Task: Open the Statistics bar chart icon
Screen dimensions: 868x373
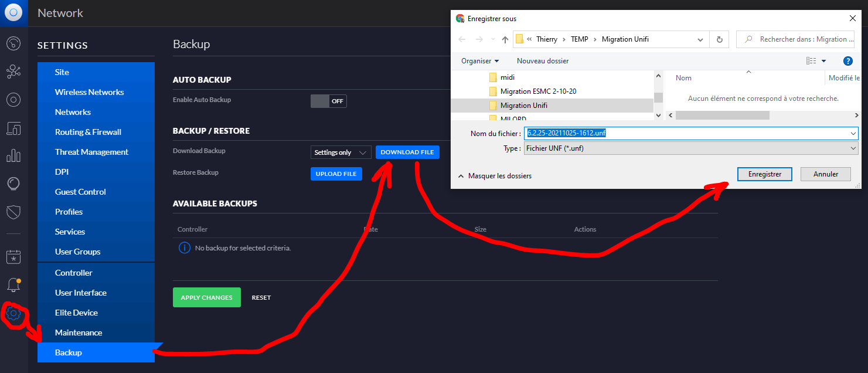Action: pos(13,156)
